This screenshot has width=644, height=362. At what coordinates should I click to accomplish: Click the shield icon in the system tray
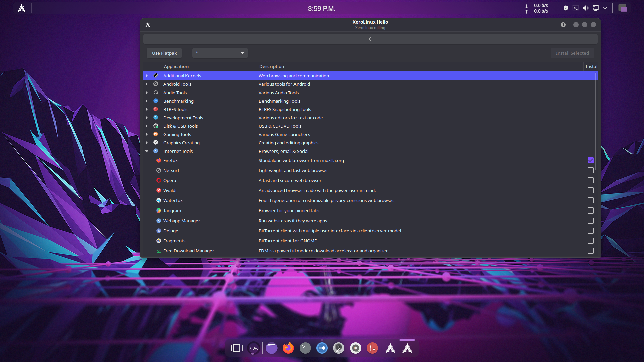[566, 8]
